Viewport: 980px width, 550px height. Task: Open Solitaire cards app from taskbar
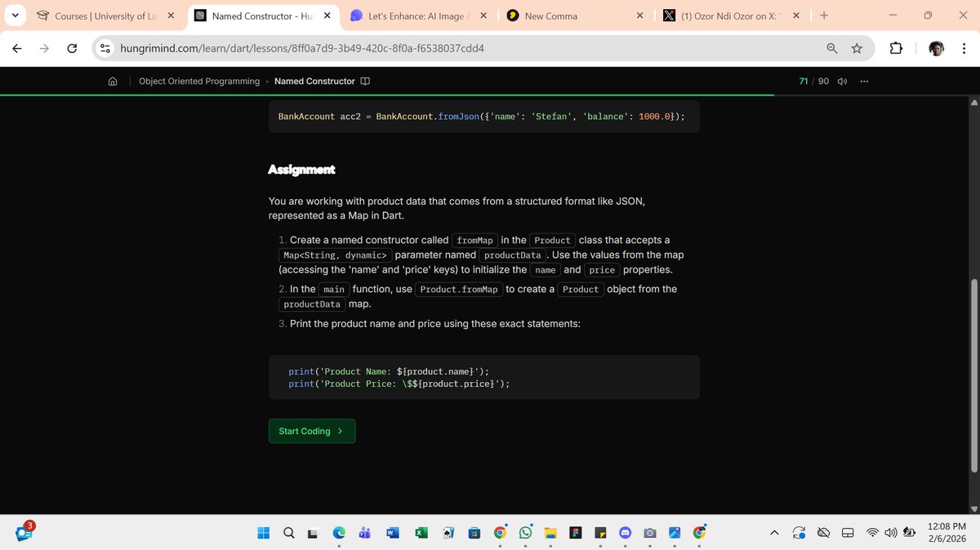coord(448,533)
